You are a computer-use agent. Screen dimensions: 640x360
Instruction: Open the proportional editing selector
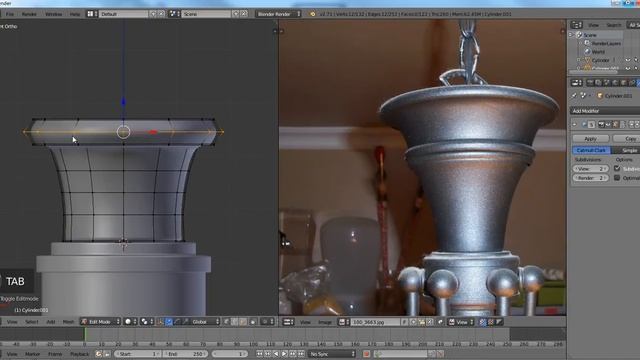pos(267,322)
